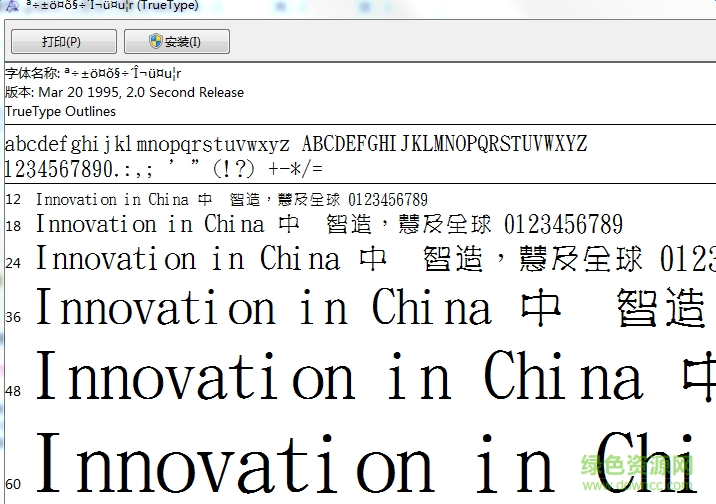Click the 36 point Innovation in China sample
This screenshot has width=716, height=504.
point(371,307)
